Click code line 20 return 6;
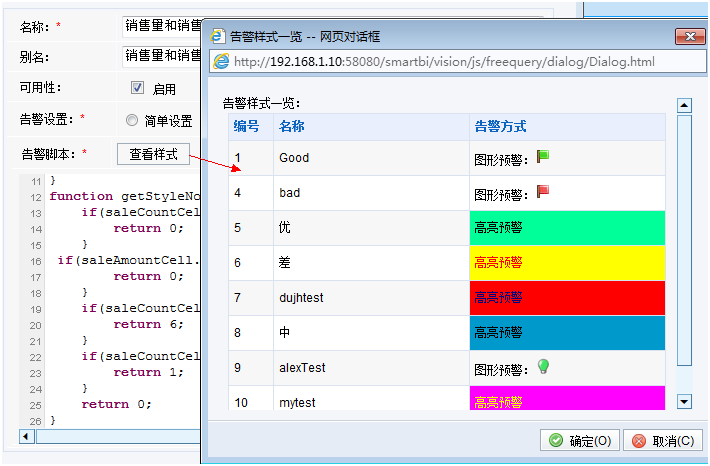The image size is (710, 466). (x=148, y=324)
